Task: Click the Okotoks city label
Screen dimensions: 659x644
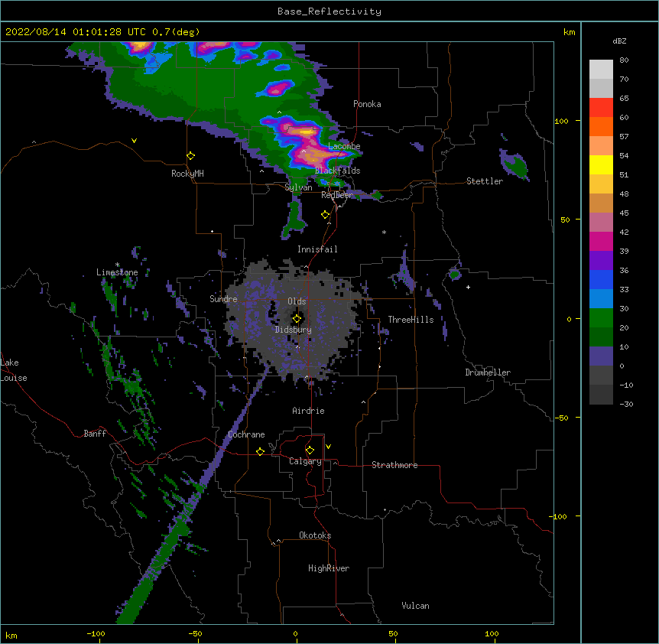Action: (x=315, y=535)
